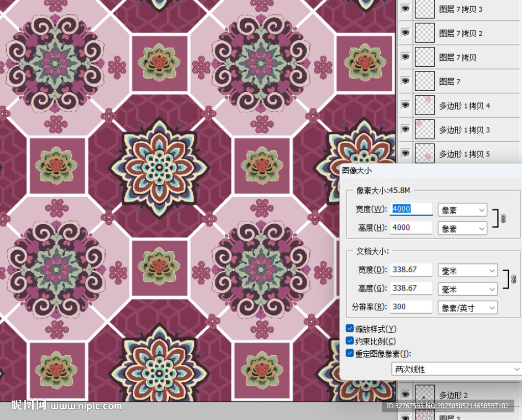Open document height 毫米 unit dropdown
Viewport: 522px width, 420px height.
(468, 289)
